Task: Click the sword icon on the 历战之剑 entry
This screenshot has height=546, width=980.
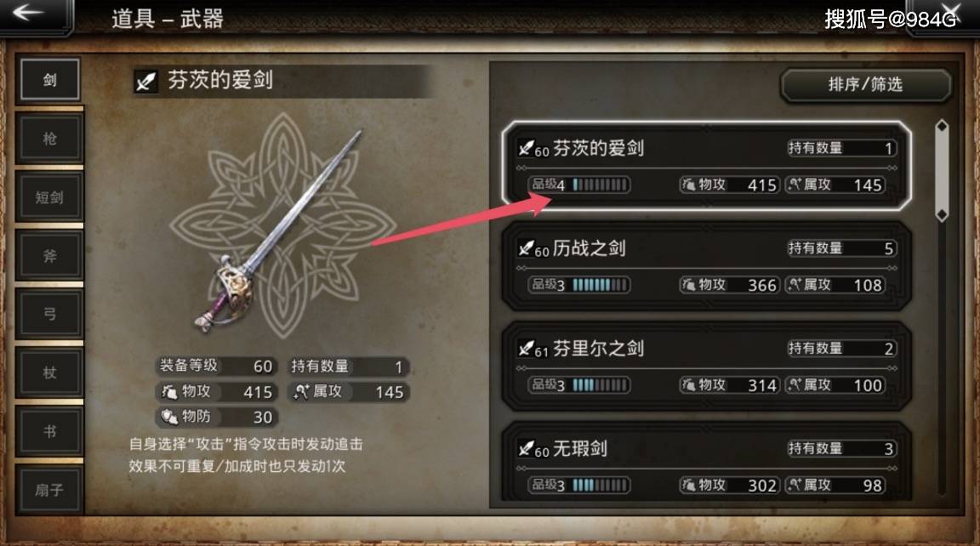Action: point(526,248)
